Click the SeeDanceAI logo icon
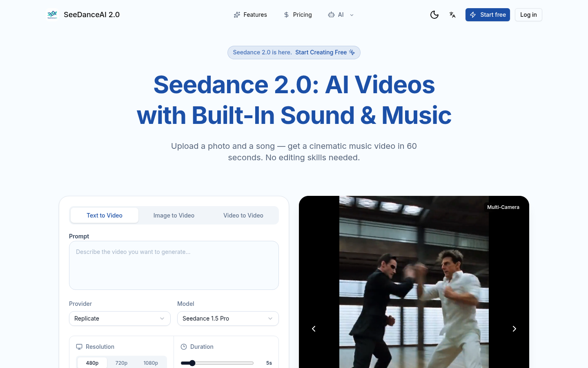This screenshot has width=588, height=368. pos(52,15)
